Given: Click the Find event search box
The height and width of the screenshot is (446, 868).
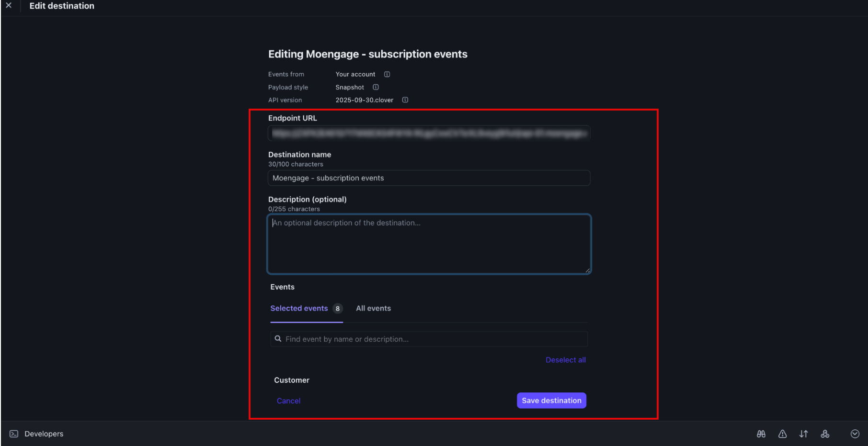Looking at the screenshot, I should pyautogui.click(x=429, y=339).
